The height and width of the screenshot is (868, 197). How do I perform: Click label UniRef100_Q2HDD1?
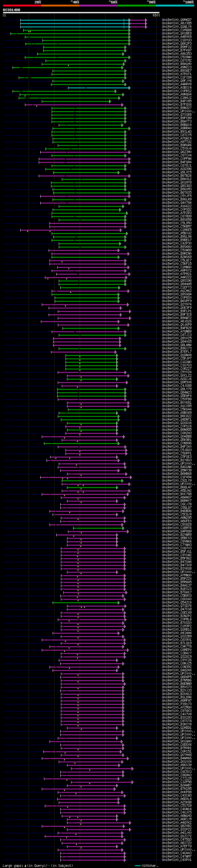point(177,728)
